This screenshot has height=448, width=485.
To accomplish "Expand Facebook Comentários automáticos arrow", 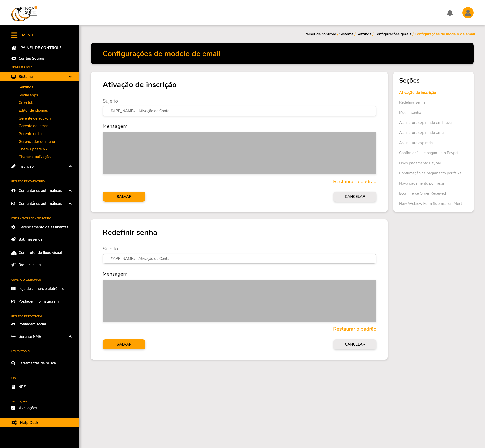I will 70,191.
